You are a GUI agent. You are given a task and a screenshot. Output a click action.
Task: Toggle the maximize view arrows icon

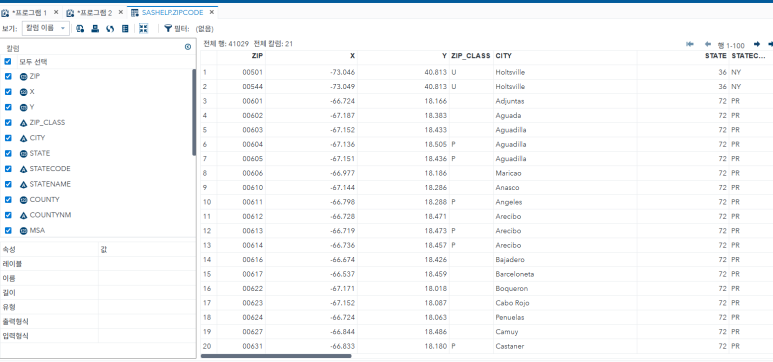143,29
